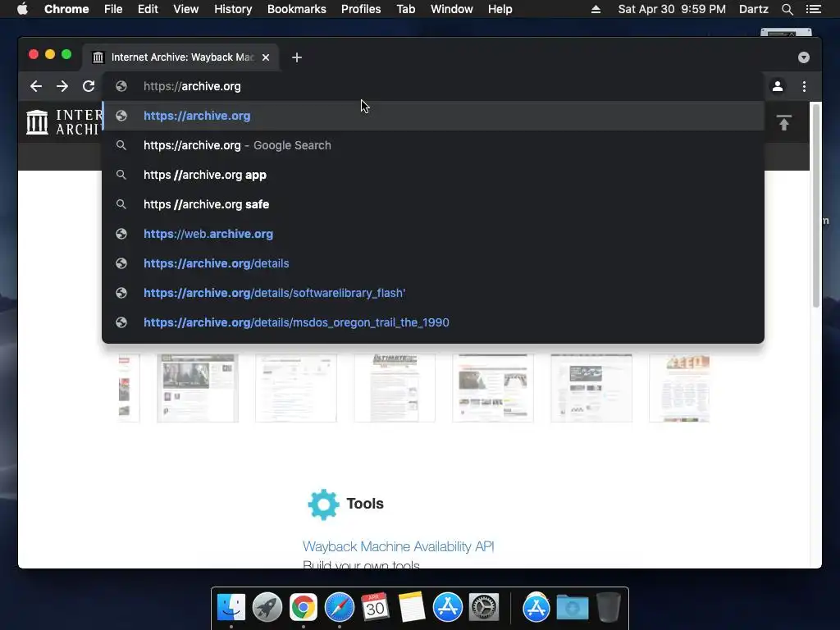Open Google Chrome from the Dock
Viewport: 840px width, 630px height.
point(304,608)
